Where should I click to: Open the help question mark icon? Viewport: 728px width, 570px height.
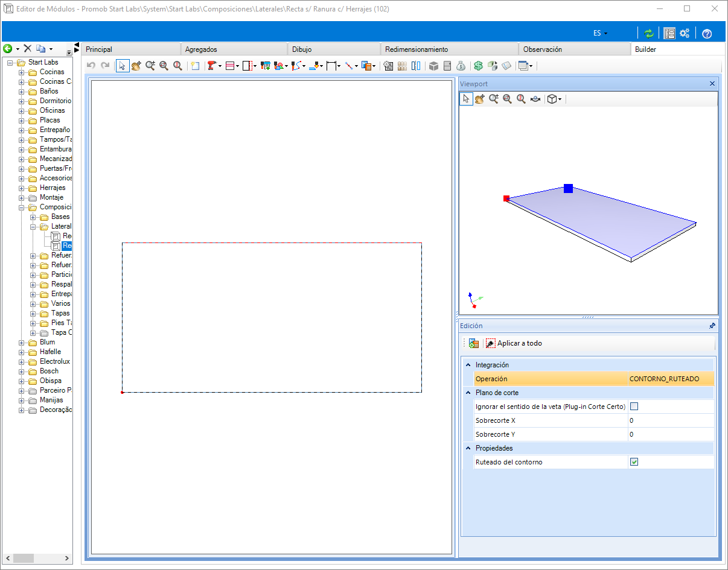[x=707, y=34]
